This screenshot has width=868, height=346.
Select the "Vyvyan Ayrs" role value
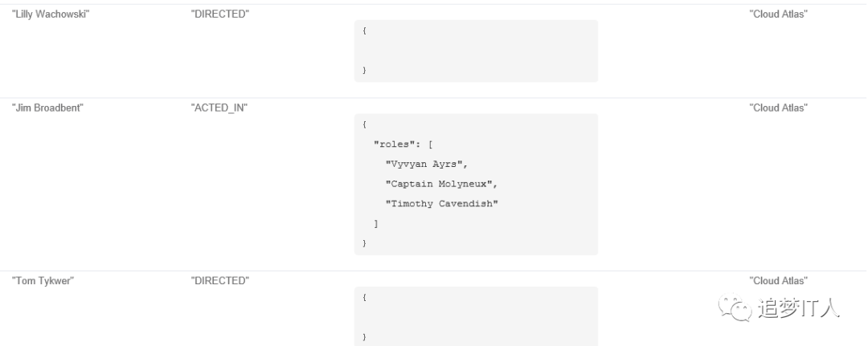point(424,164)
